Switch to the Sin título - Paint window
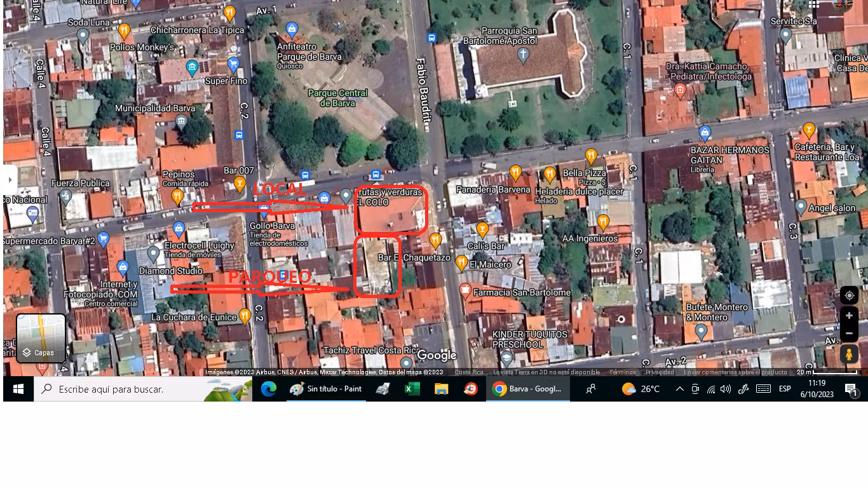The image size is (868, 488). (x=326, y=389)
